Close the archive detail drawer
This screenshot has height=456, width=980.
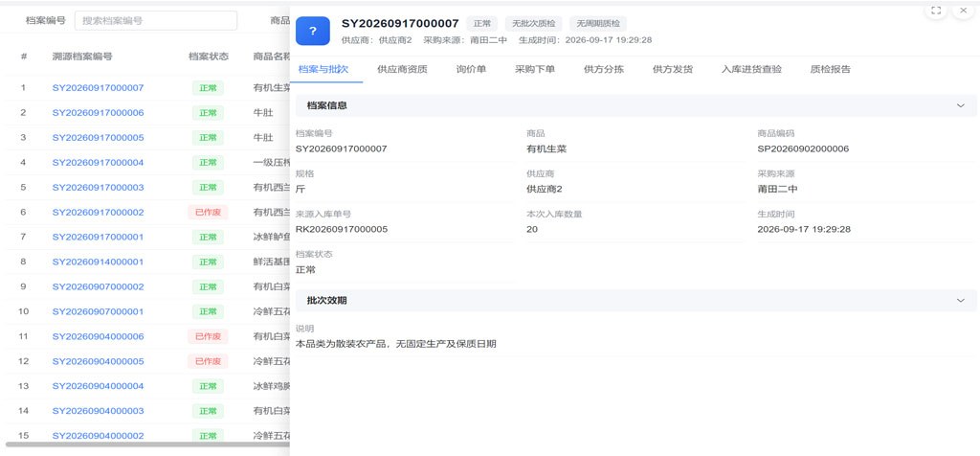click(963, 11)
